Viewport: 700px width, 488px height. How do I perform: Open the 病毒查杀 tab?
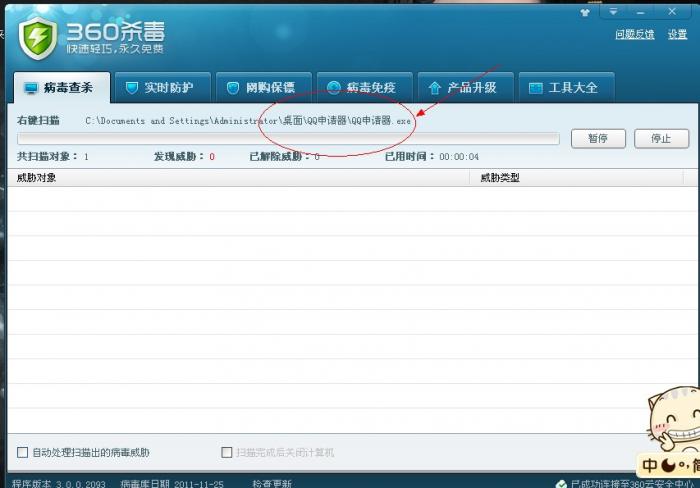62,88
